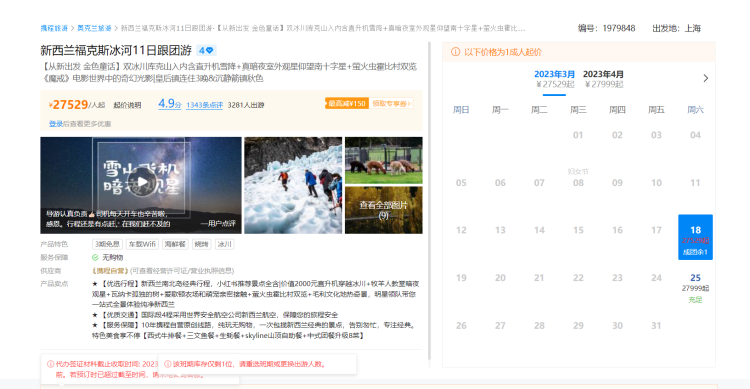Click March 31 calendar cell

point(656,325)
